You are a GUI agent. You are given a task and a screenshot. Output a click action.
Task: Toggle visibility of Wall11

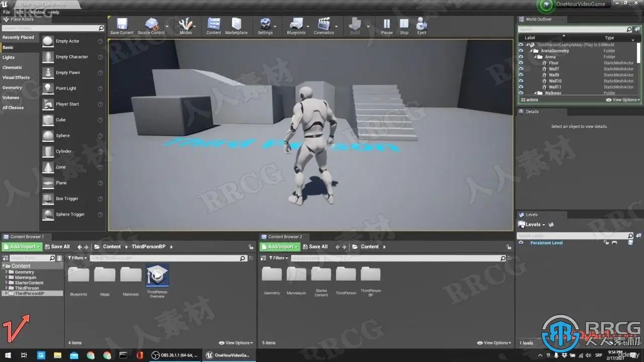tap(521, 87)
